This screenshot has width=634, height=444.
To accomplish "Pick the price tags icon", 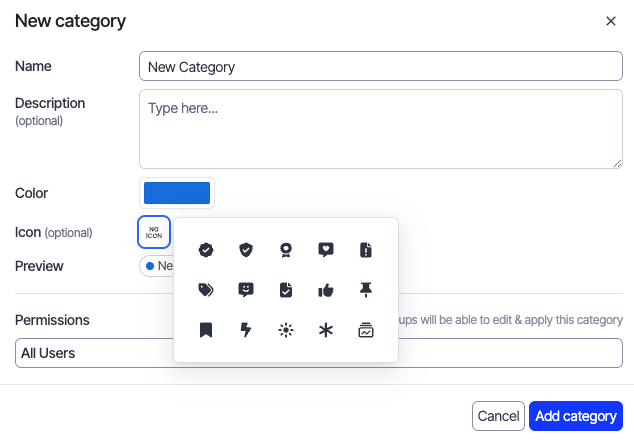I will pos(206,290).
